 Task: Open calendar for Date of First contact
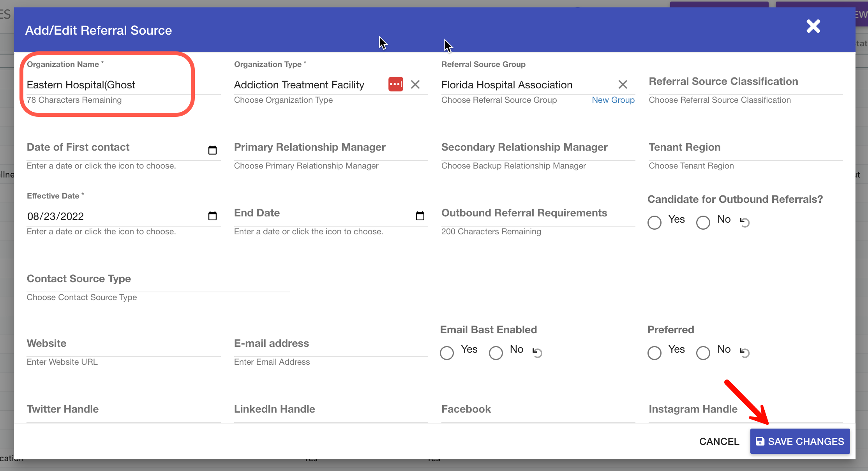pos(212,150)
